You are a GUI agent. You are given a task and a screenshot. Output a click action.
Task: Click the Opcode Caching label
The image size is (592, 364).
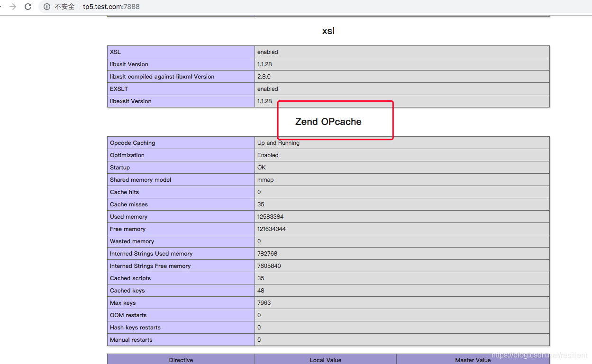pyautogui.click(x=133, y=143)
